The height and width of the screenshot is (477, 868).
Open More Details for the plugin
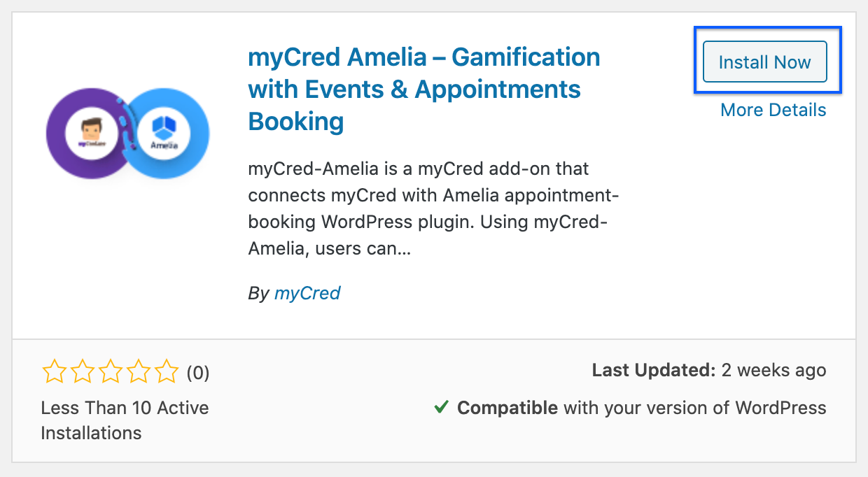773,110
